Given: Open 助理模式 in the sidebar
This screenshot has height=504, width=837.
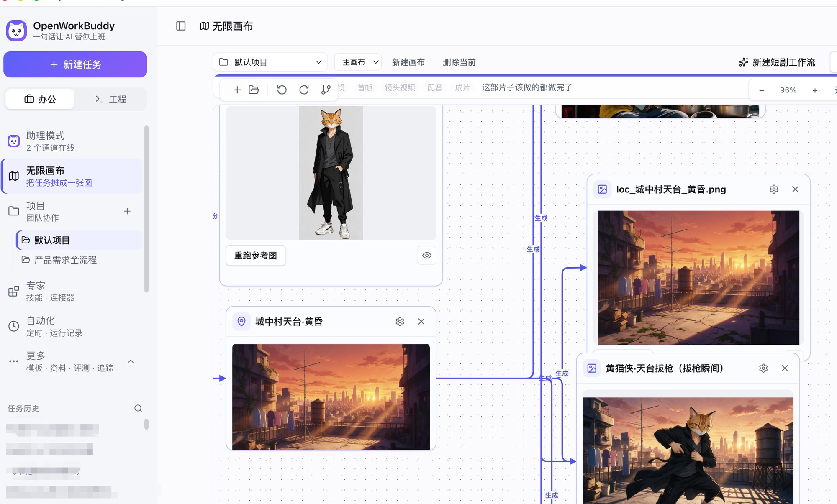Looking at the screenshot, I should tap(72, 141).
